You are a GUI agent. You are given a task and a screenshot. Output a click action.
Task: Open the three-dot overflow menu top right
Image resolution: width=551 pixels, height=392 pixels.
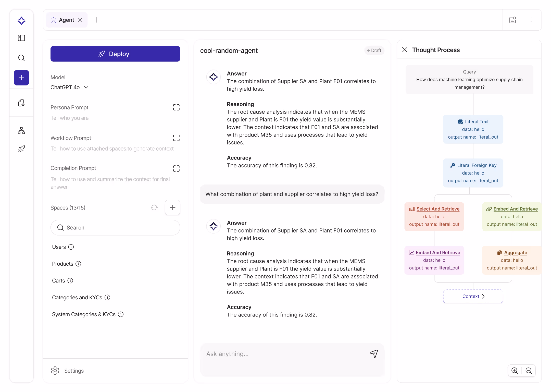531,20
